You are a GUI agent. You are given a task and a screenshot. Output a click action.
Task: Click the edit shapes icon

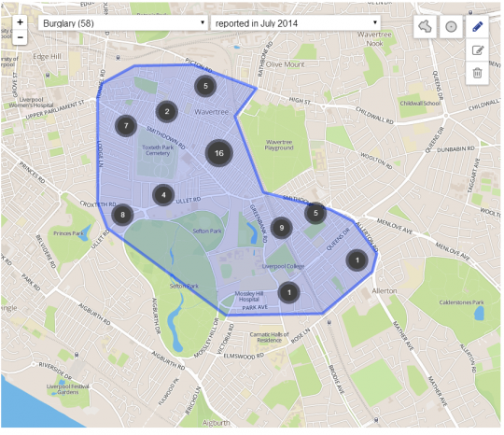point(477,50)
